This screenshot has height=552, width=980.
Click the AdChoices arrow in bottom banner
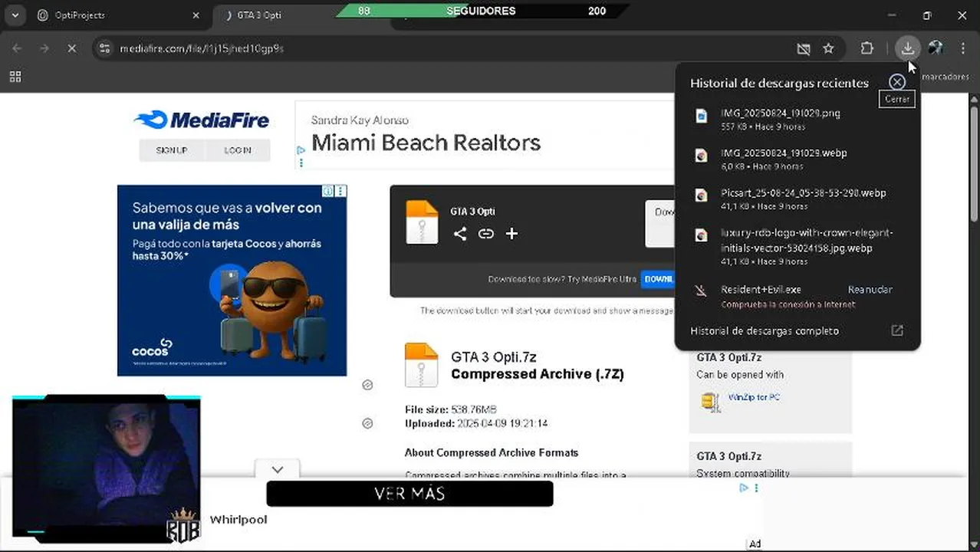pos(744,488)
